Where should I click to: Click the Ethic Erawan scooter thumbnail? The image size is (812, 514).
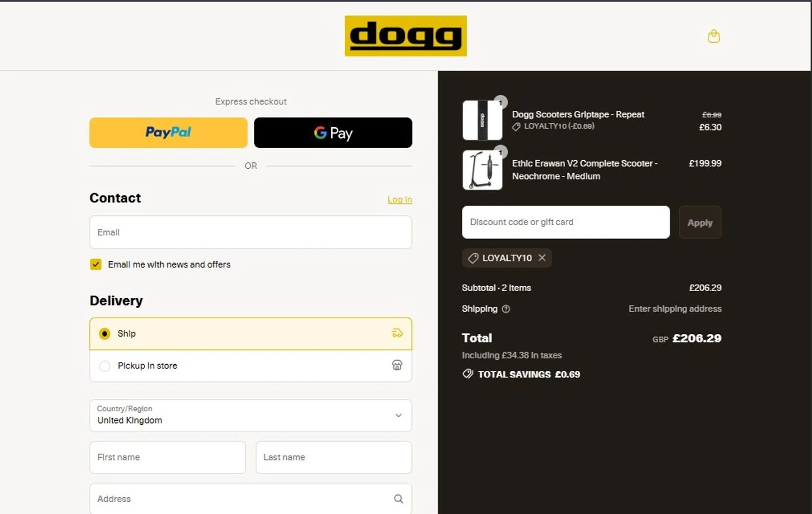482,170
